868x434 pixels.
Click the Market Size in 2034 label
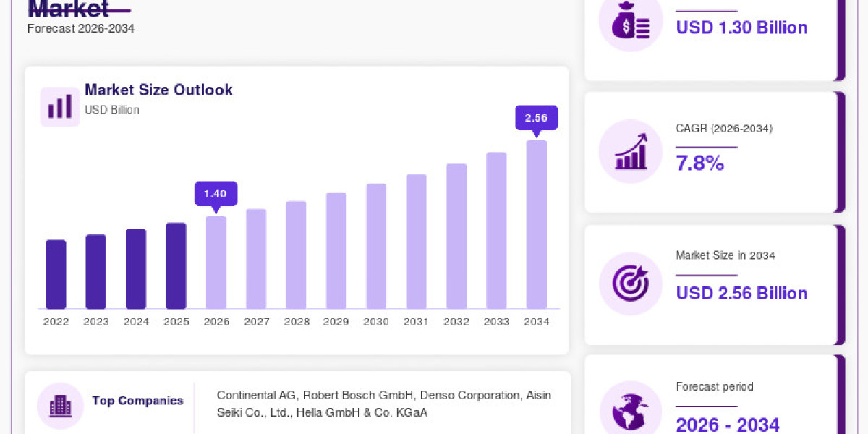(726, 255)
